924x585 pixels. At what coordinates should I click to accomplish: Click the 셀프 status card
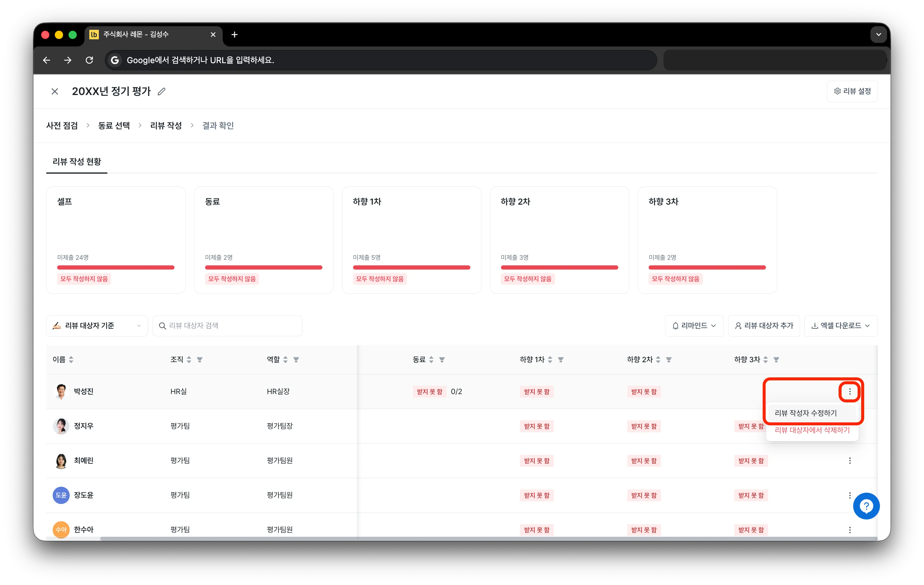pos(115,240)
